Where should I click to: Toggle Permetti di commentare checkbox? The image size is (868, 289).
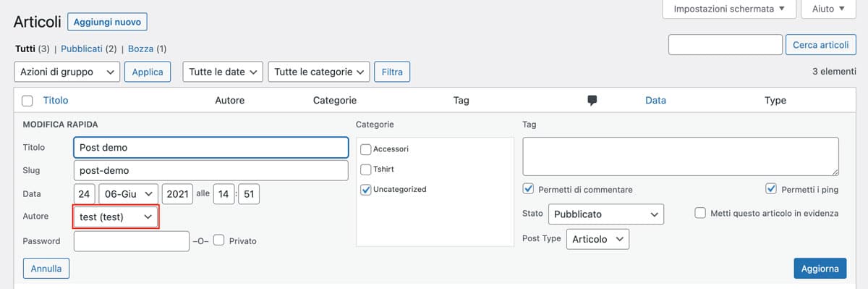pyautogui.click(x=528, y=190)
